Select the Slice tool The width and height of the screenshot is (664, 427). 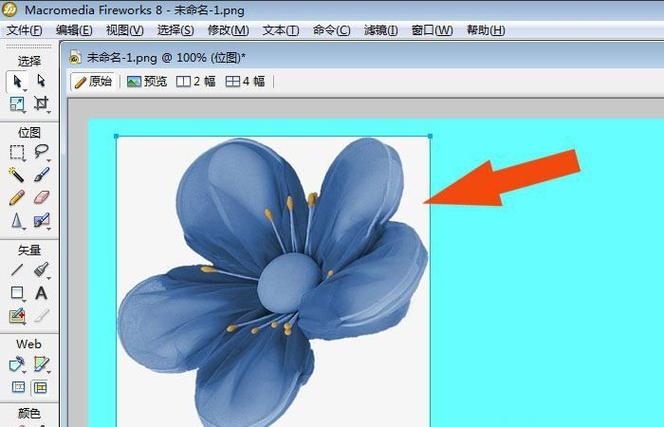(41, 364)
